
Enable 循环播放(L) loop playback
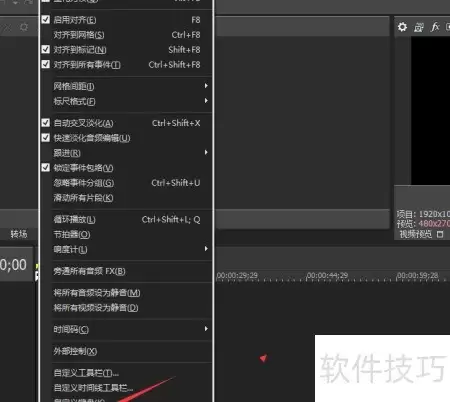coord(126,219)
